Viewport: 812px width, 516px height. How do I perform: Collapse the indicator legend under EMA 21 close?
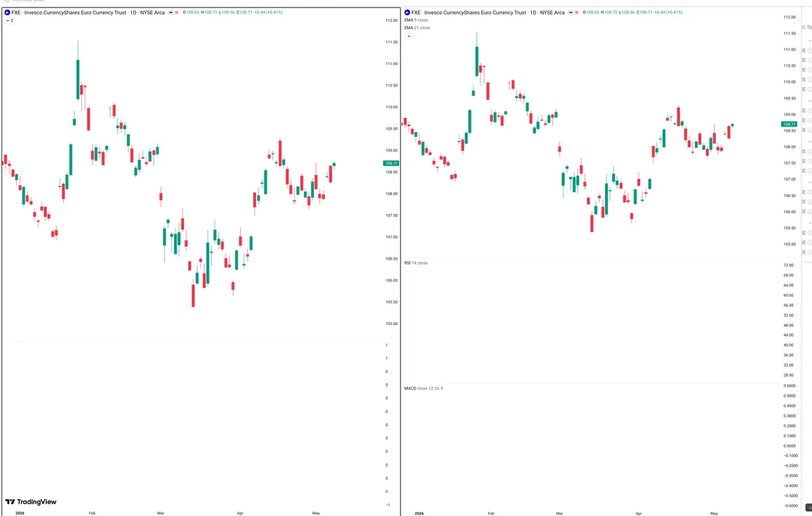pos(409,36)
